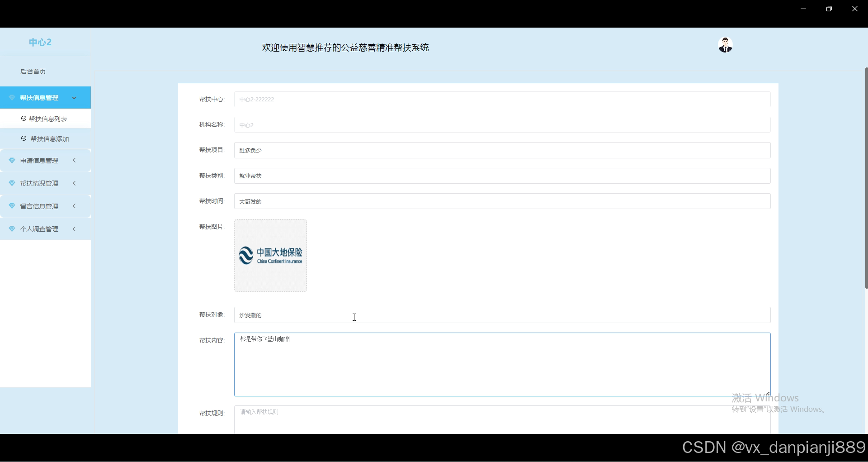Screen dimensions: 868x462
Task: Select 帮扶信息管理 menu header
Action: (45, 98)
